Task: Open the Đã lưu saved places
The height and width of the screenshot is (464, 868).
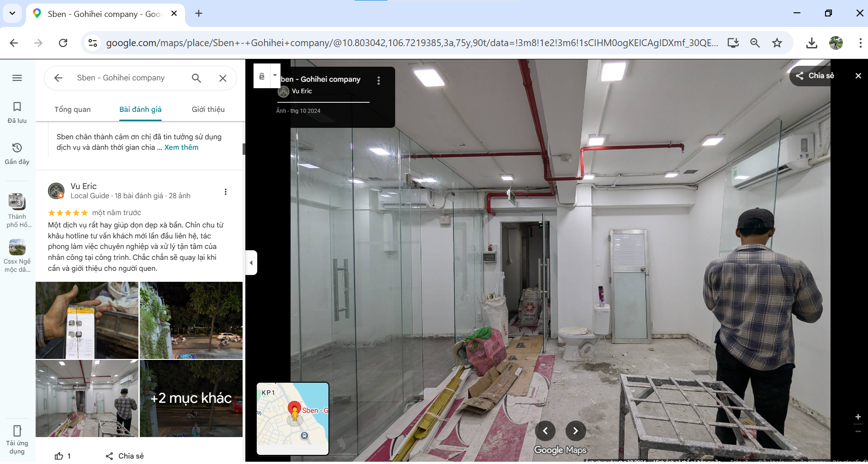Action: pyautogui.click(x=17, y=112)
